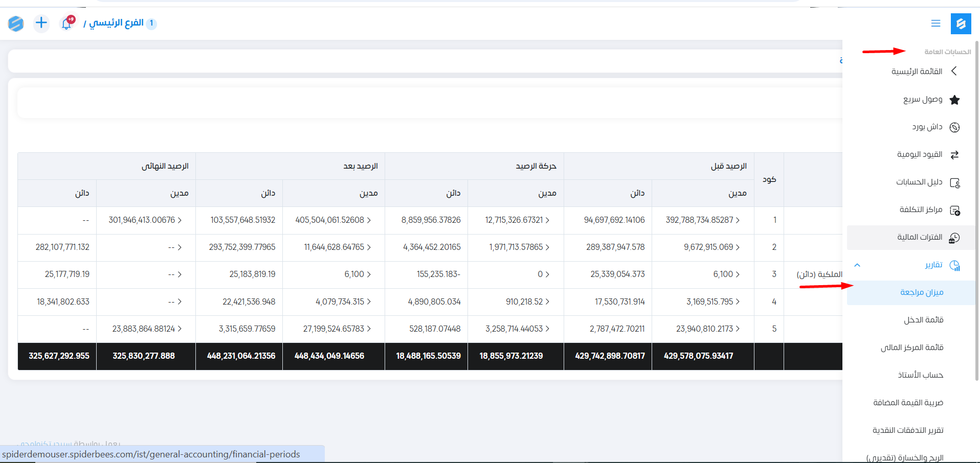This screenshot has height=463, width=980.
Task: Open قائمة المركز المالي report
Action: pos(911,348)
